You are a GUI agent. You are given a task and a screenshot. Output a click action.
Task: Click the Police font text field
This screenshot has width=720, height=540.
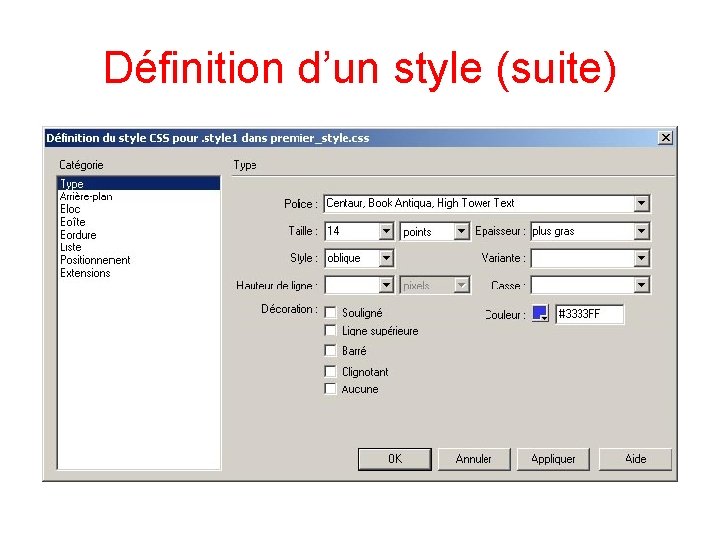coord(479,203)
